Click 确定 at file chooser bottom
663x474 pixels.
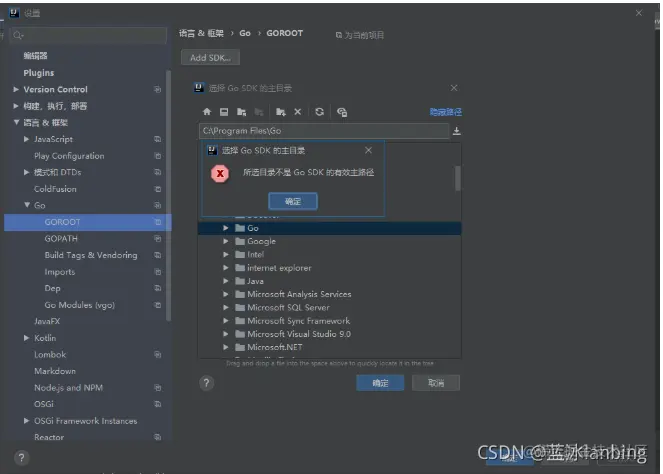click(x=380, y=383)
